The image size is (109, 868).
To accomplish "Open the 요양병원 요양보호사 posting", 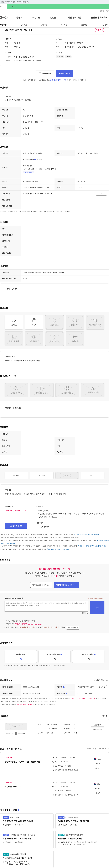I will click(13, 786).
